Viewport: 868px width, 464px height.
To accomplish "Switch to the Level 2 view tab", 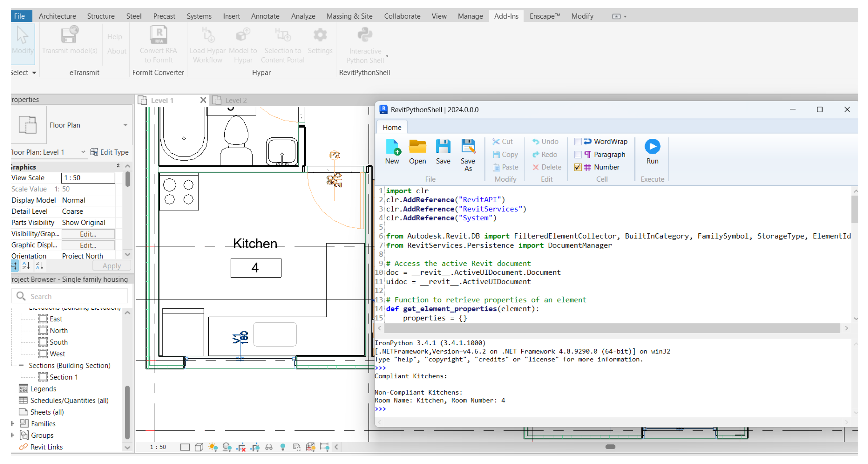I will click(x=236, y=100).
